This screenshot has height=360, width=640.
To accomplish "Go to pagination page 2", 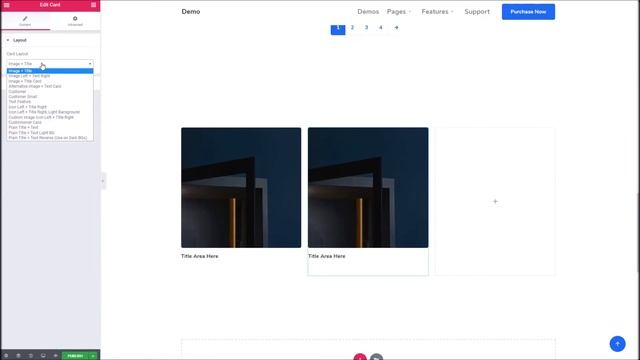I will point(352,28).
